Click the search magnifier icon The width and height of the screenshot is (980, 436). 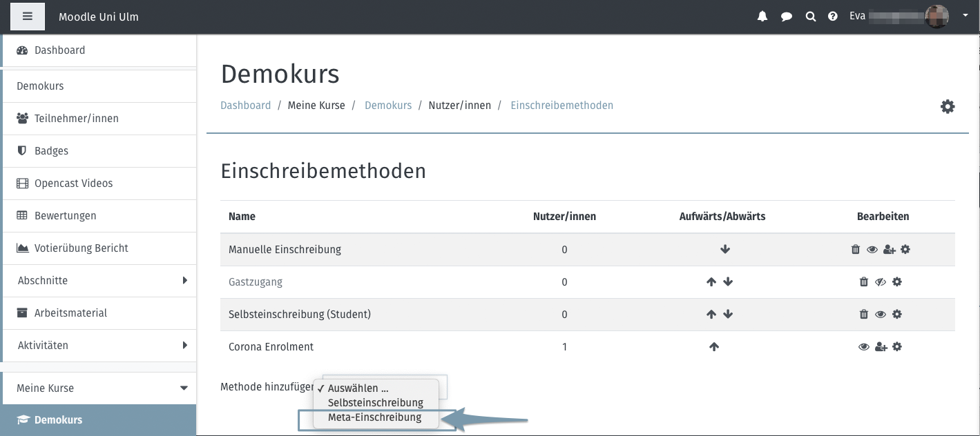pos(810,17)
